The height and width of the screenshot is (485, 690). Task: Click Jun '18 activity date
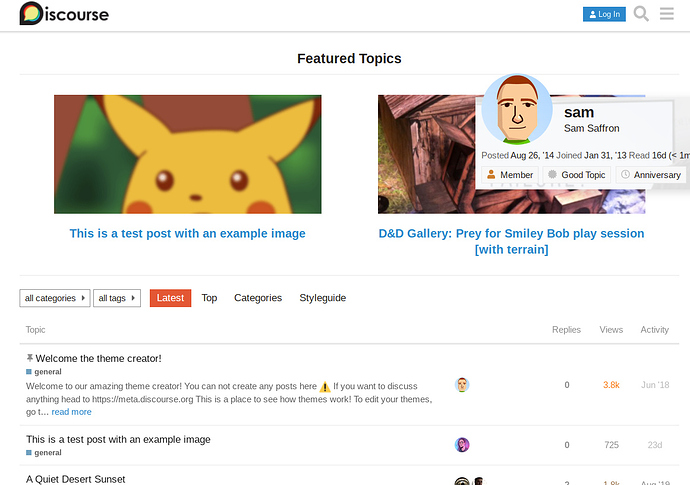tap(655, 385)
